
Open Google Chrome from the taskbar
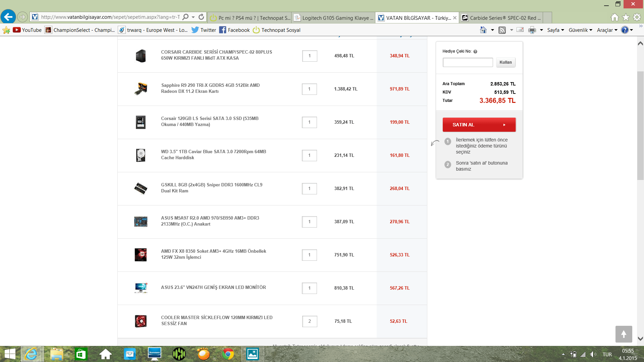coord(228,354)
